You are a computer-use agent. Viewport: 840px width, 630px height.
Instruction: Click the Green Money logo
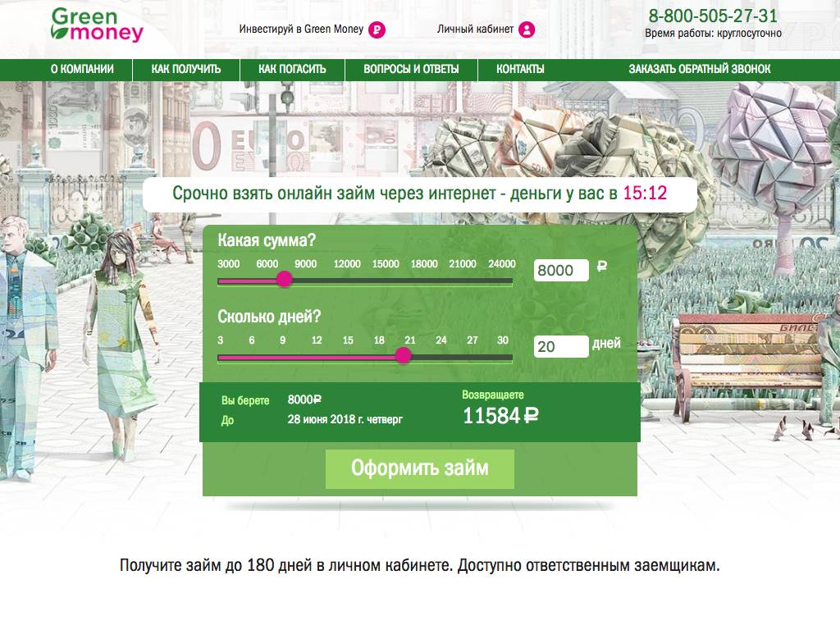pos(97,25)
